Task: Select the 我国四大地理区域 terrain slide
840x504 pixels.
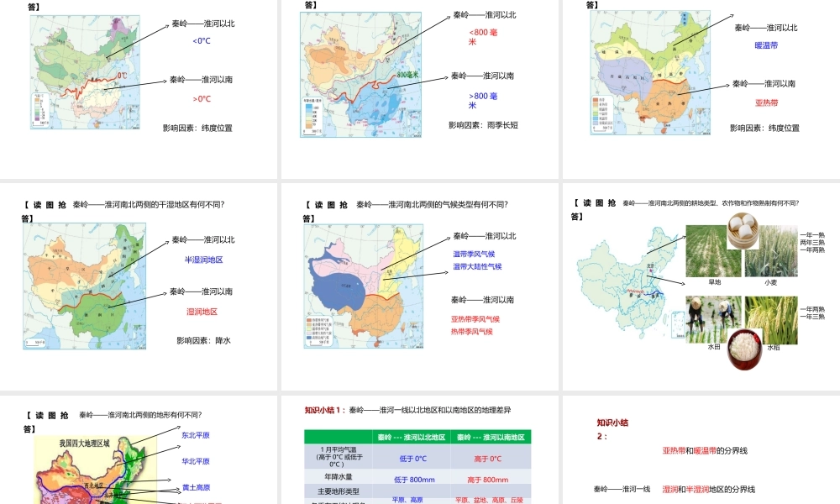Action: pyautogui.click(x=139, y=450)
